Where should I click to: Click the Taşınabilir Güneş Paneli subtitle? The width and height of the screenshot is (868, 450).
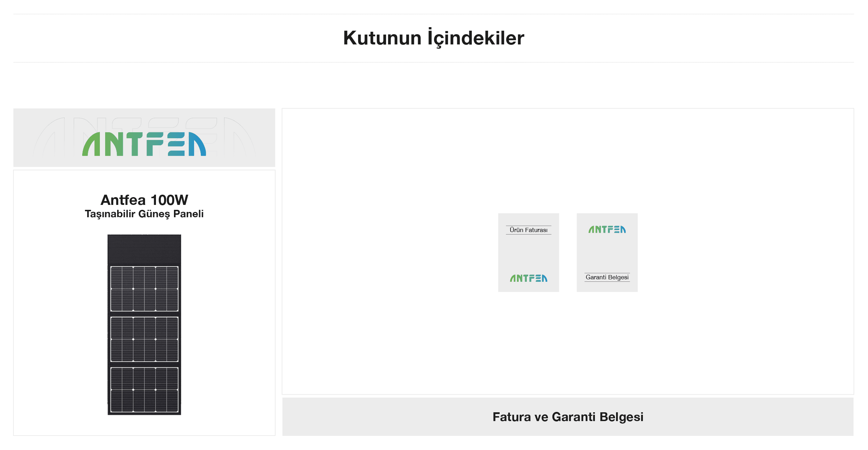click(144, 214)
